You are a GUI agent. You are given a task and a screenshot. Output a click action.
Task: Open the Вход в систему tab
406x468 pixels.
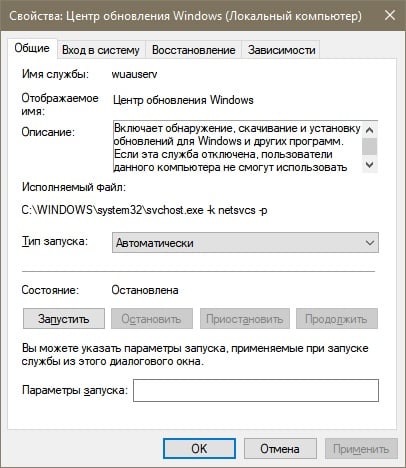coord(101,50)
